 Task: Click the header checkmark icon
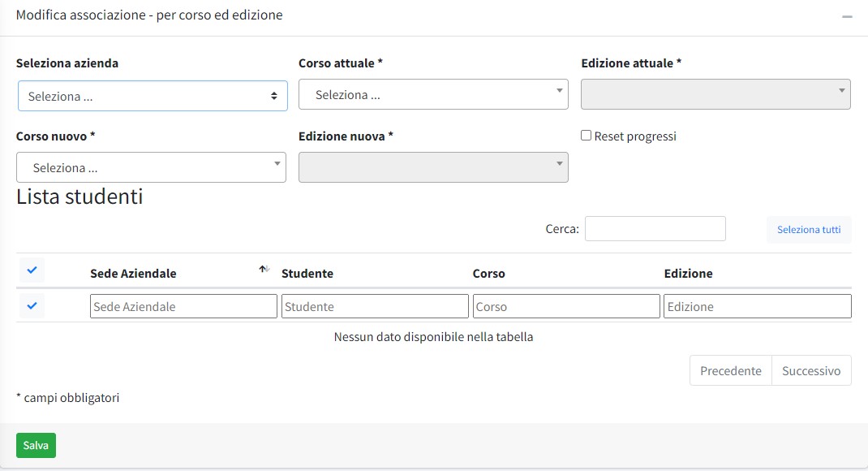pyautogui.click(x=32, y=270)
